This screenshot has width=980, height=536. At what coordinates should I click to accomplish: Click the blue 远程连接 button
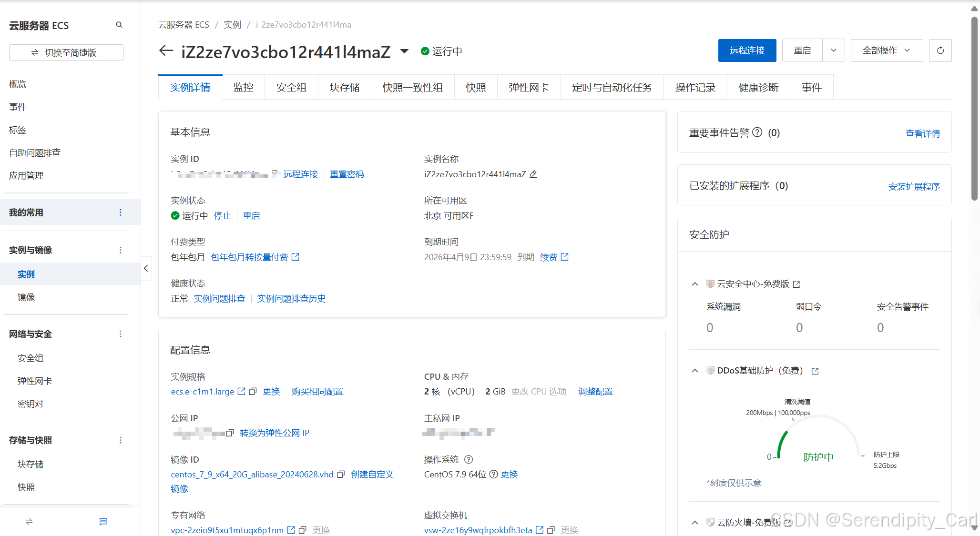point(747,51)
